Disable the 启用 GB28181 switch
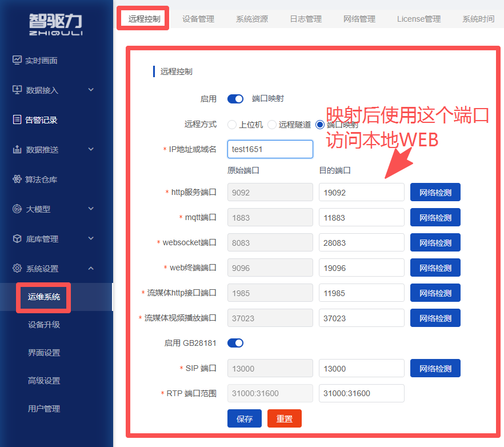 tap(235, 343)
